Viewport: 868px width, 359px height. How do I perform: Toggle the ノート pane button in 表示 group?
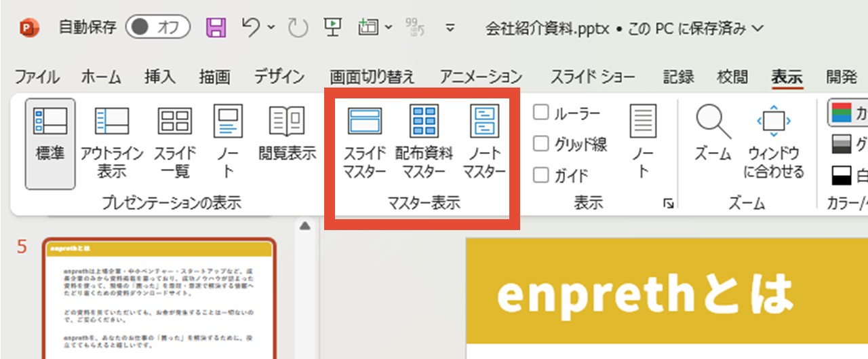[x=643, y=142]
